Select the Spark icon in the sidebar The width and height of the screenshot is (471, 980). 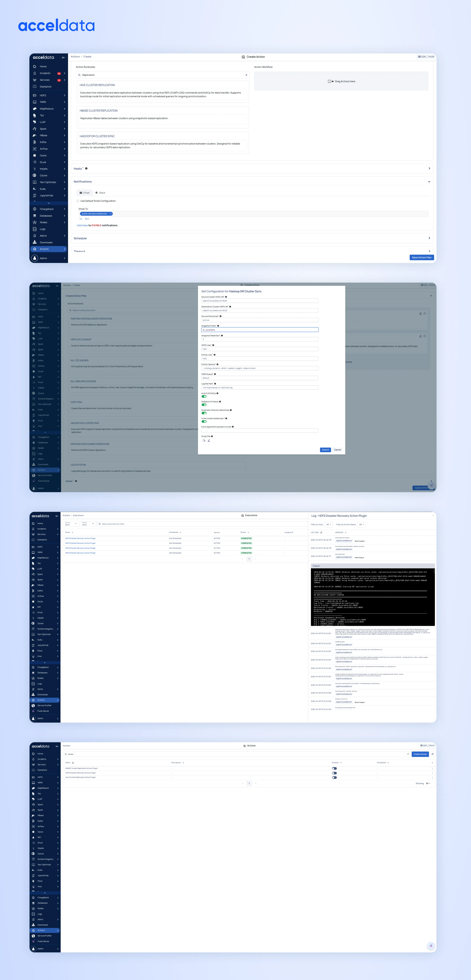35,129
